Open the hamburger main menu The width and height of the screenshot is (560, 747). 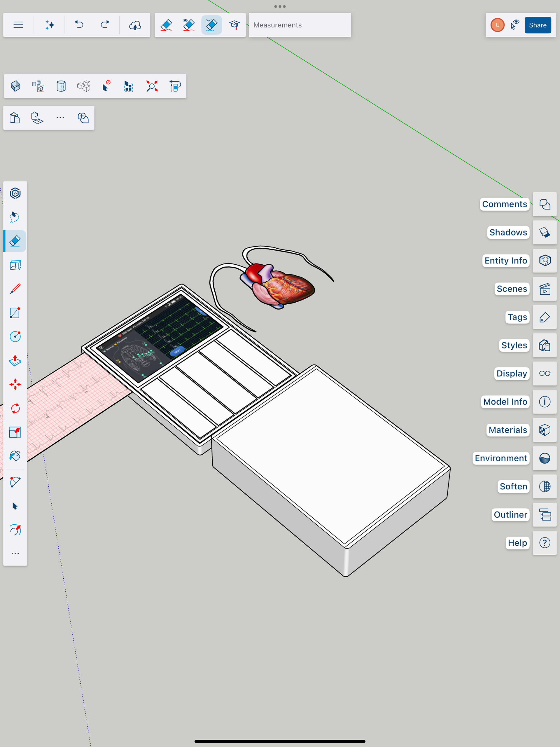coord(18,25)
